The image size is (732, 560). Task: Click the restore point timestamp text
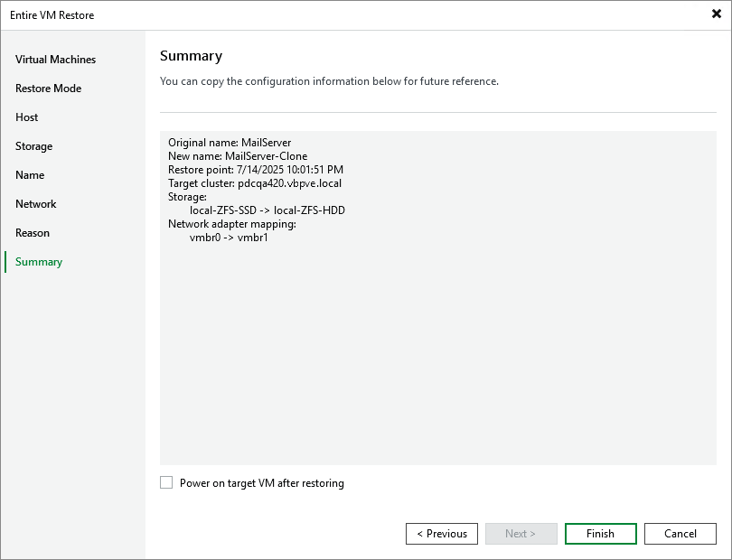coord(256,169)
